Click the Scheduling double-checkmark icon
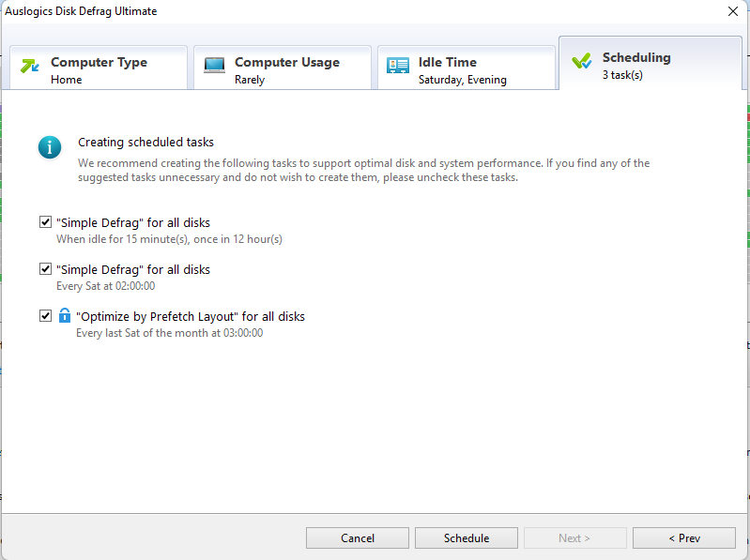 (x=582, y=61)
